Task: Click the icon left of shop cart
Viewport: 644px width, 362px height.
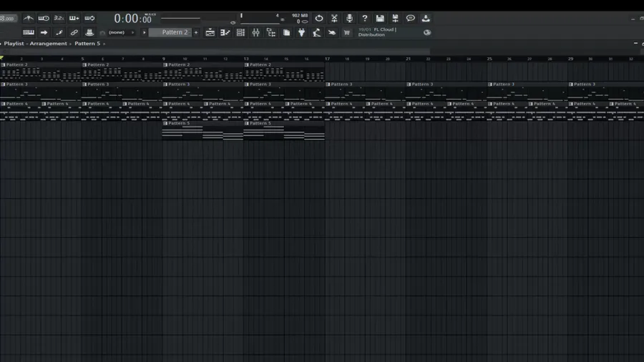Action: tap(332, 32)
